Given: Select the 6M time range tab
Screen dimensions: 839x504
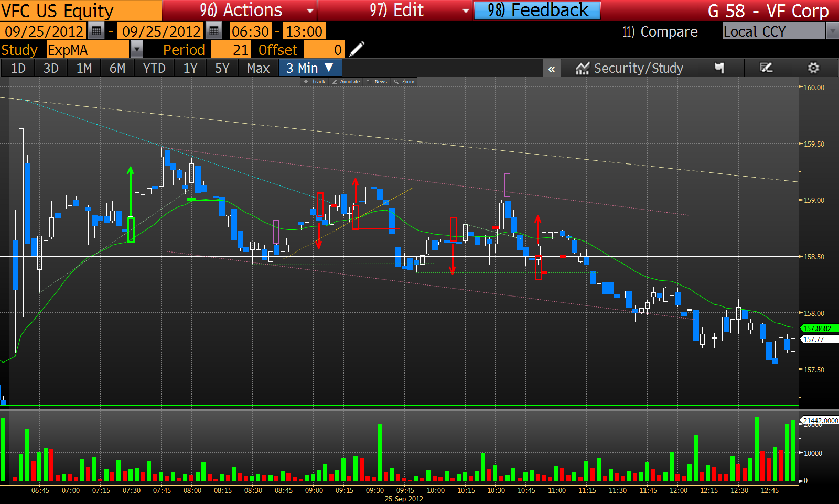Looking at the screenshot, I should click(x=117, y=68).
